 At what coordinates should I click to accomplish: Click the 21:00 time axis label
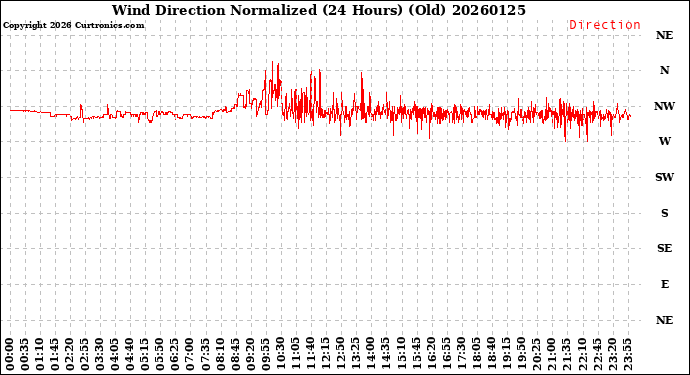point(551,355)
